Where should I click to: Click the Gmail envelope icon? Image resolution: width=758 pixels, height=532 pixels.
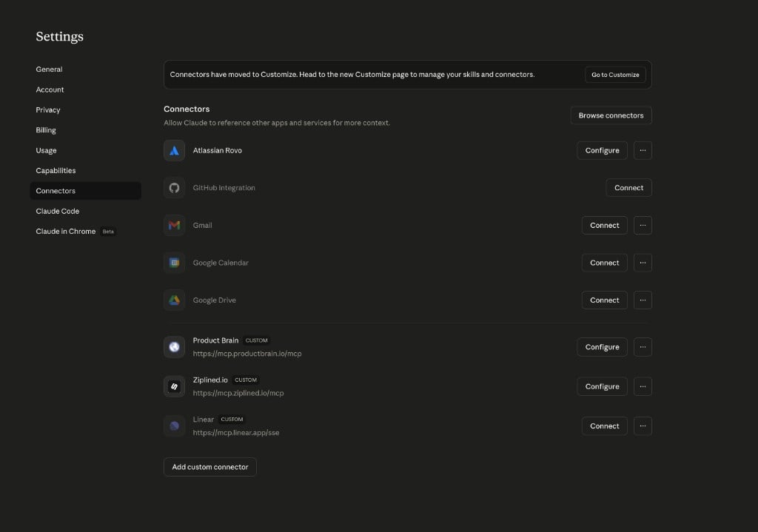pyautogui.click(x=174, y=225)
